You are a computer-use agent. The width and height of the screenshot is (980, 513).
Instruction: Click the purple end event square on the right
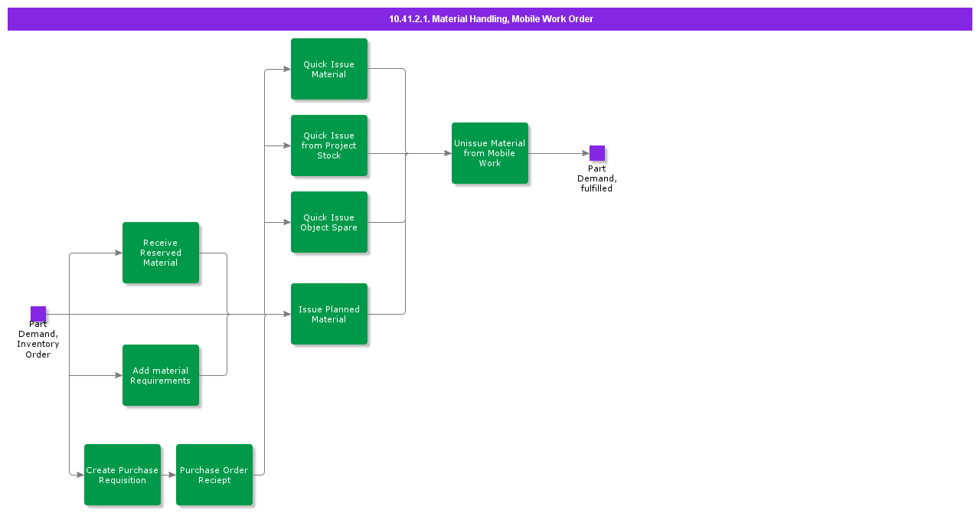597,153
